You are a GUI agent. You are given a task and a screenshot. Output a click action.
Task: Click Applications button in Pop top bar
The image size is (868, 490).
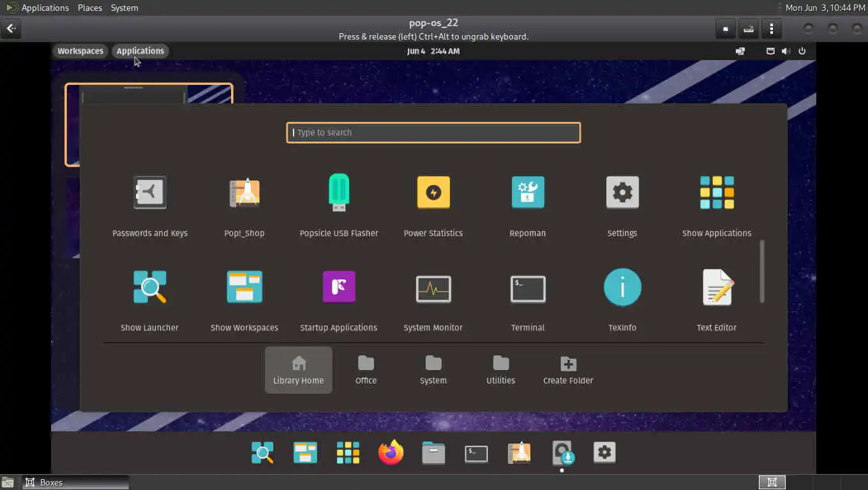pyautogui.click(x=140, y=51)
